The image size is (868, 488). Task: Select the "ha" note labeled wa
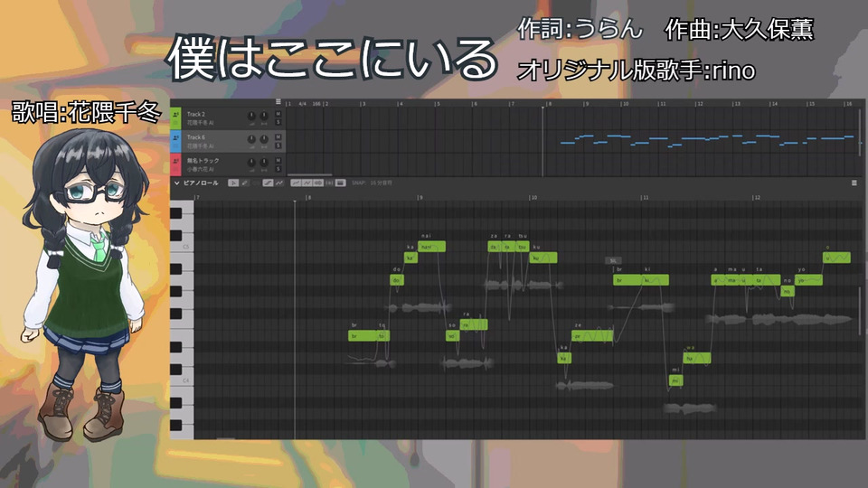tap(697, 358)
